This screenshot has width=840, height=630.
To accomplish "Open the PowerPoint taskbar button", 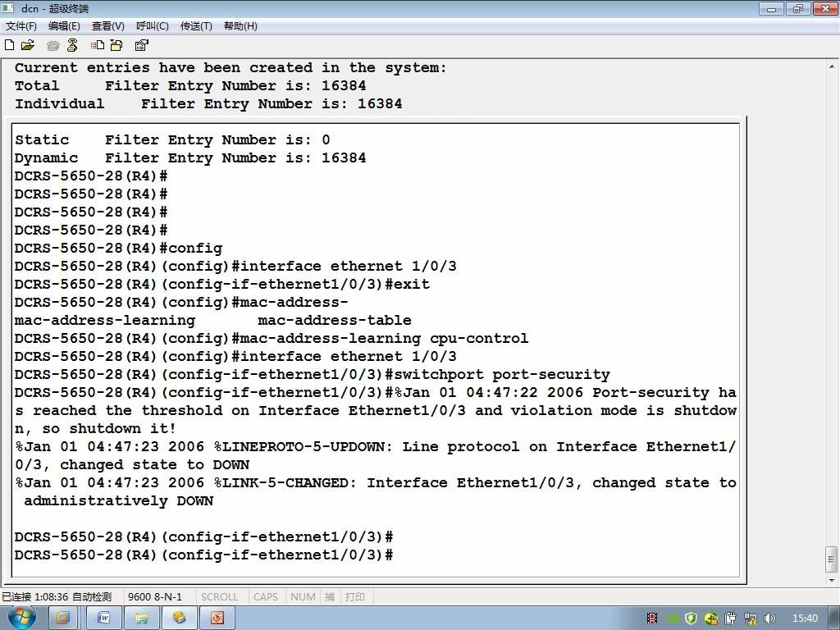I will (x=217, y=619).
